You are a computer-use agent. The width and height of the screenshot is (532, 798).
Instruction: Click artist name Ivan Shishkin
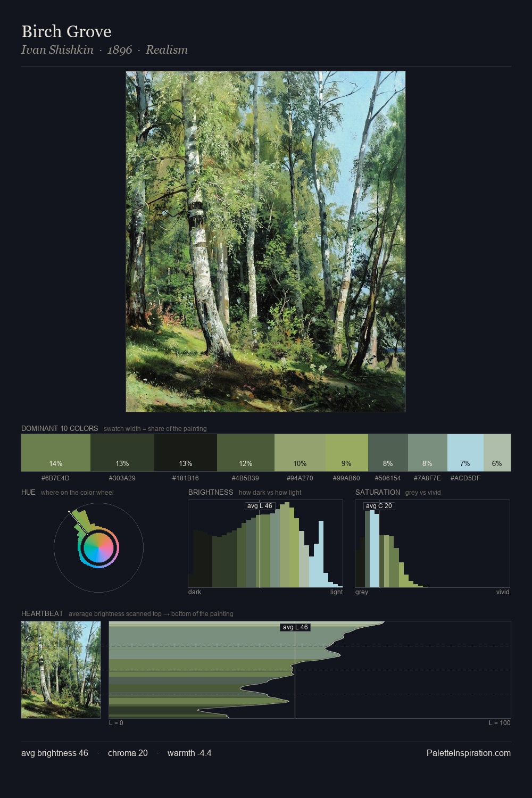57,49
